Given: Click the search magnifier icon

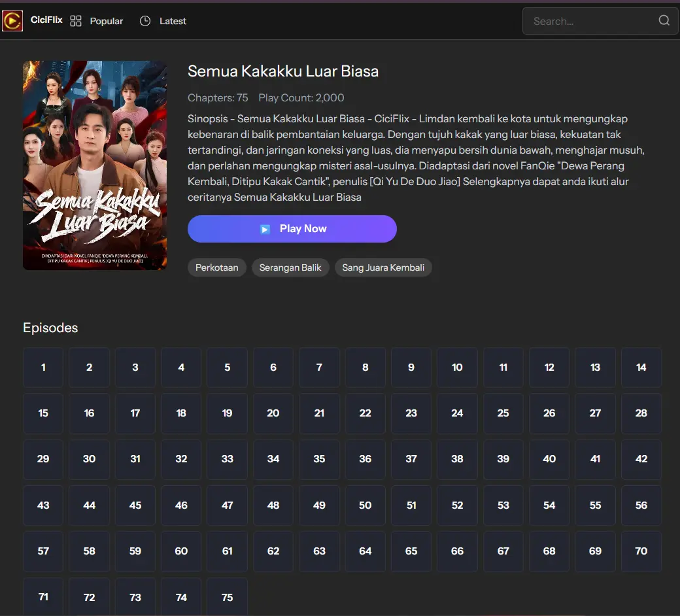Looking at the screenshot, I should [664, 20].
